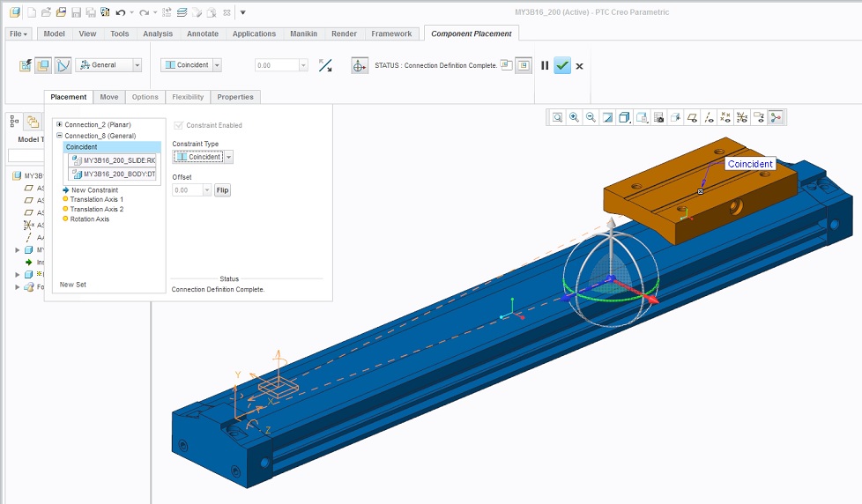Screen dimensions: 862x504
Task: Open the Properties panel tab
Action: tap(235, 97)
